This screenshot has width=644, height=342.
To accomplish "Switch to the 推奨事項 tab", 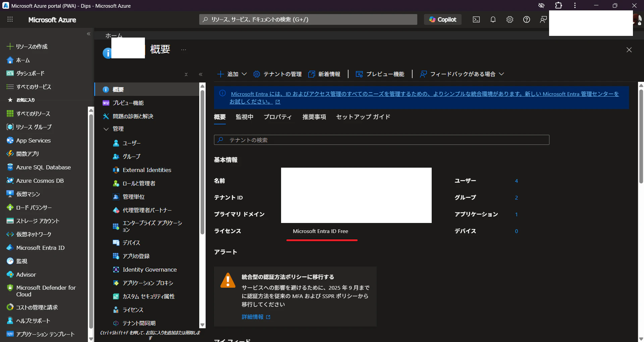I will pos(314,117).
